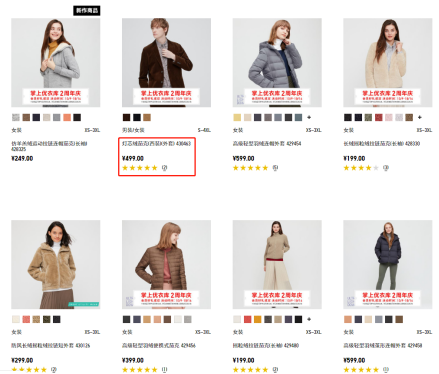This screenshot has height=374, width=439.
Task: Open the brown corduroy blazer photo
Action: [x=166, y=63]
